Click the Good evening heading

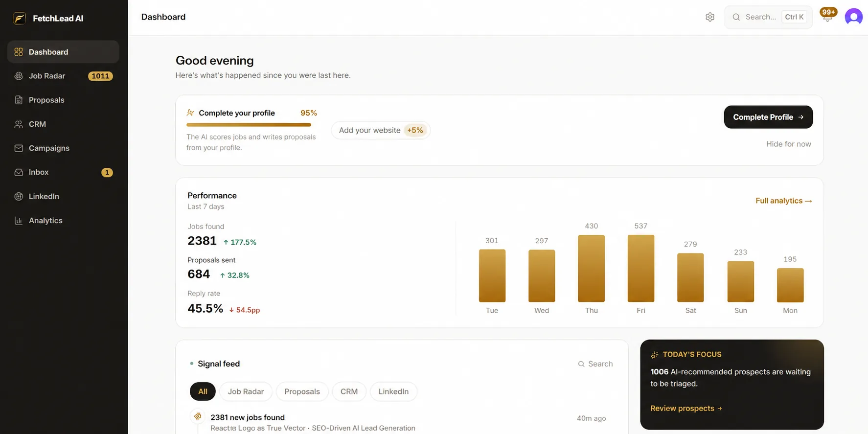[215, 61]
